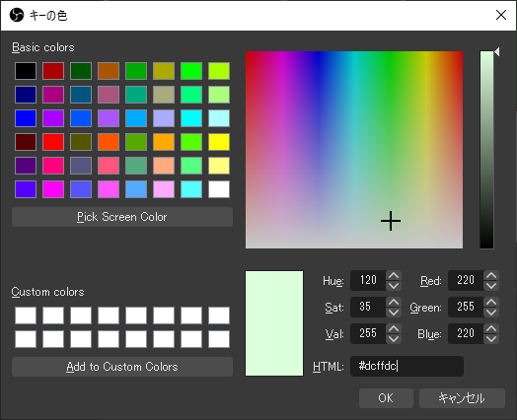
Task: Click the Pick Screen Color button
Action: click(x=122, y=217)
